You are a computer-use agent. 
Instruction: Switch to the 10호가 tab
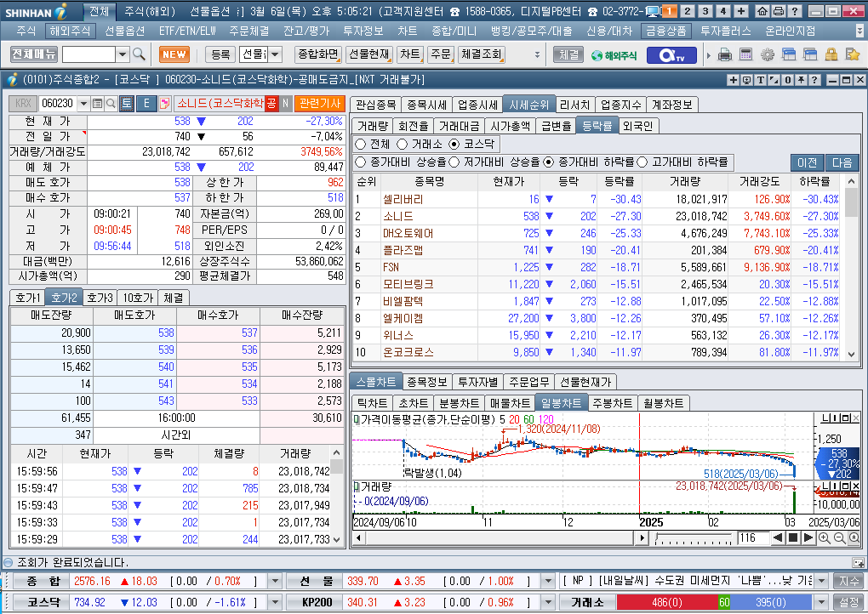click(137, 298)
